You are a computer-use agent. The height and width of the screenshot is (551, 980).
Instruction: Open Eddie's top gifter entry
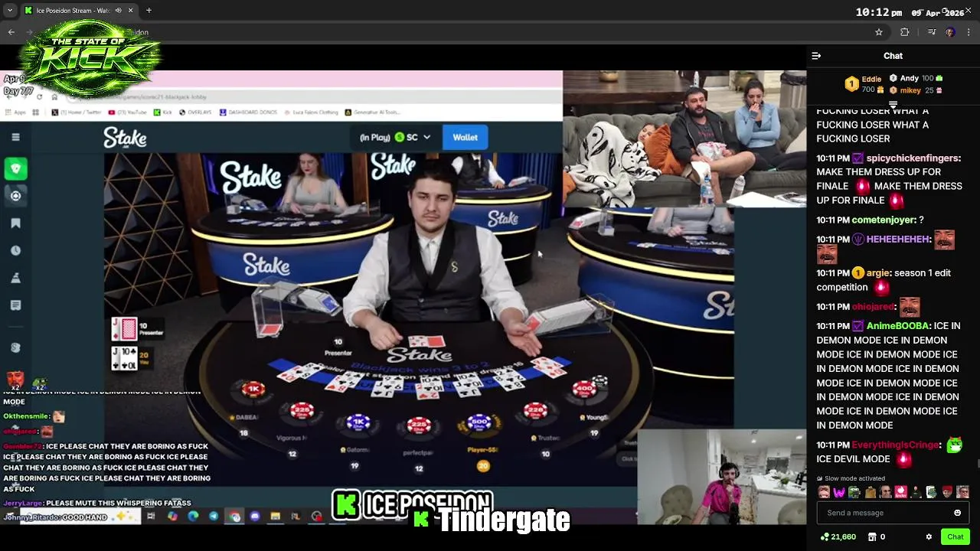[x=863, y=84]
